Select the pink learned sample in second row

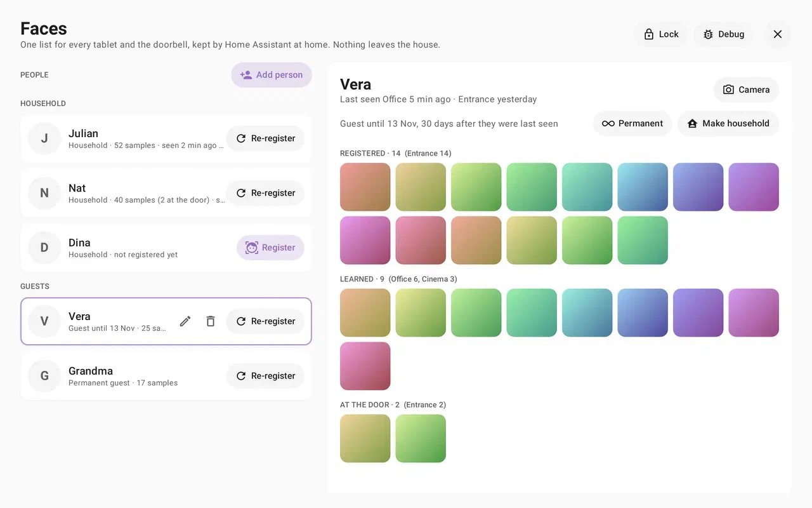[365, 366]
